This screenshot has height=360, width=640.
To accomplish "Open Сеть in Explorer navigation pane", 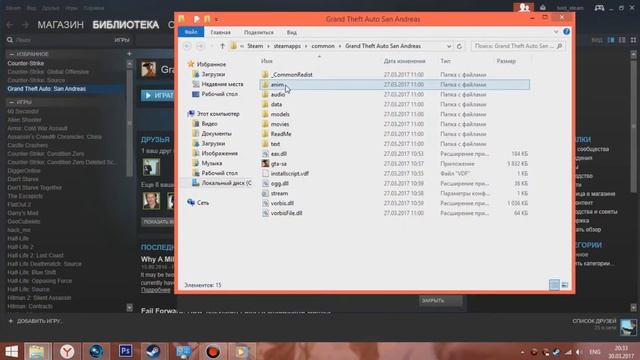I will click(x=203, y=202).
